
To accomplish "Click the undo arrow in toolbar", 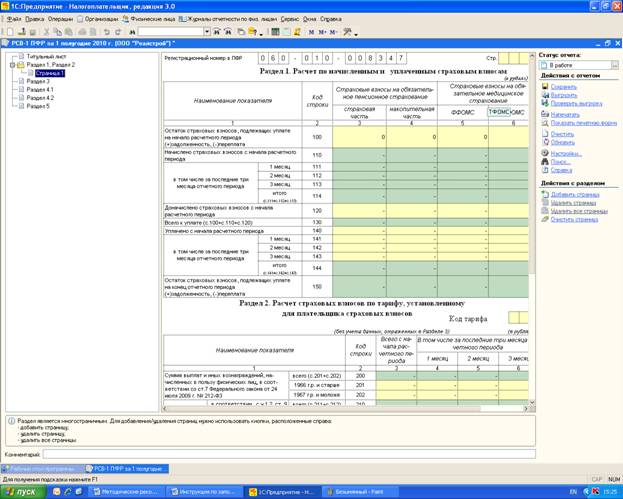I will 106,32.
